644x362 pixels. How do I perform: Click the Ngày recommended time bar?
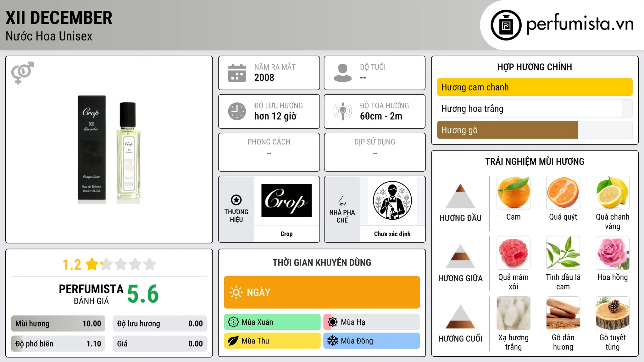(322, 292)
